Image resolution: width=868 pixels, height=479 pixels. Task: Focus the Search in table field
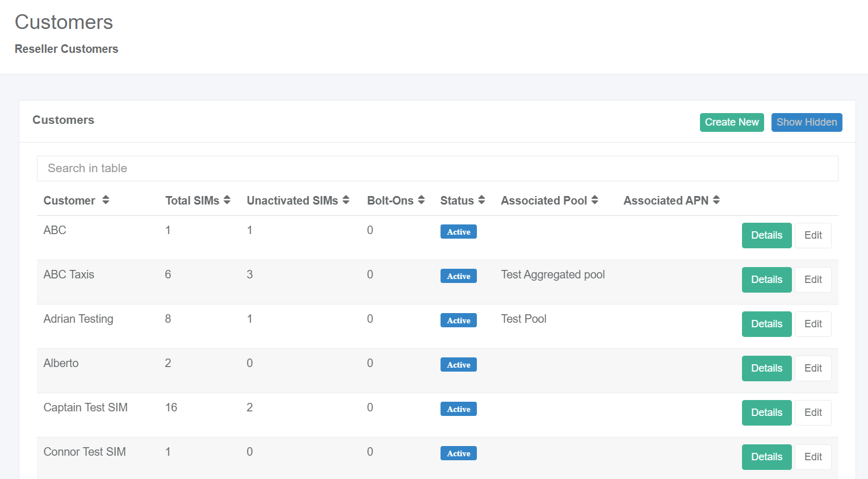(x=437, y=168)
